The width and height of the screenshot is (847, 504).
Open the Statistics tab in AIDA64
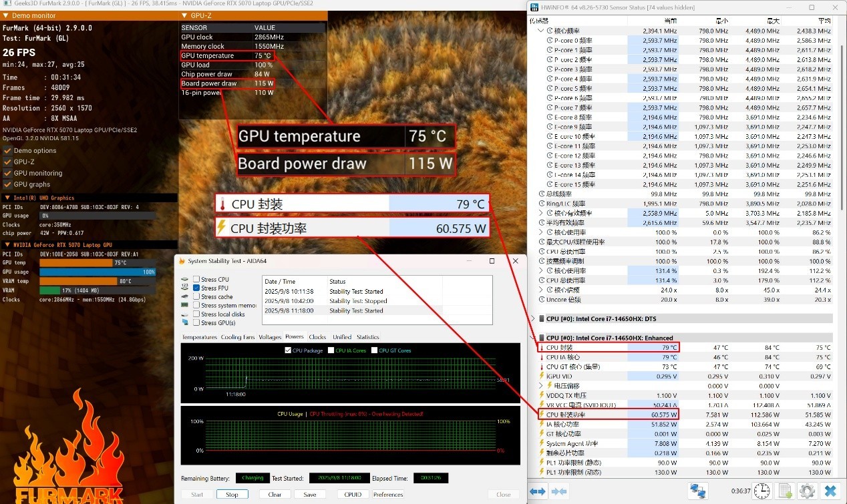coord(367,337)
